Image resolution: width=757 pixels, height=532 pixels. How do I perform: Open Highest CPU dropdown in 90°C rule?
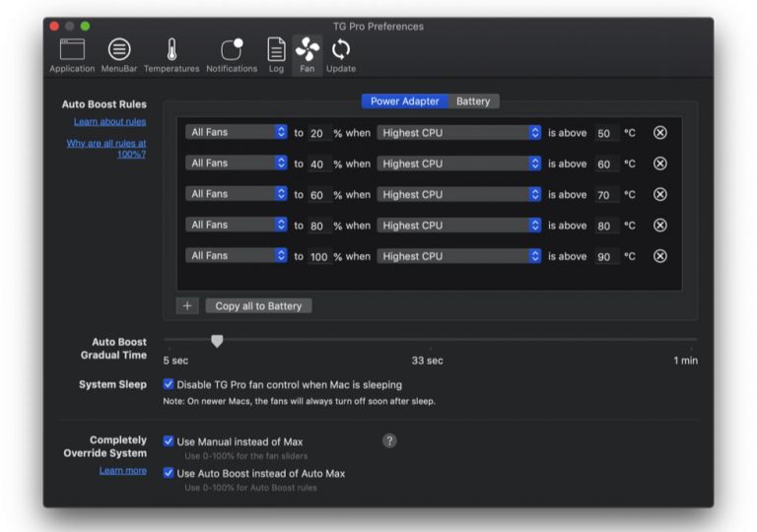458,256
